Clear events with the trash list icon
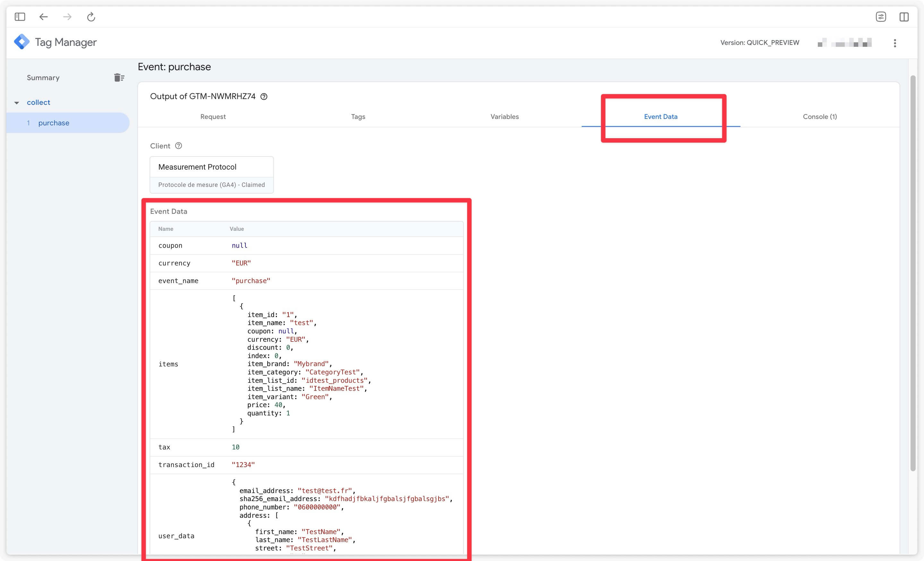 coord(119,78)
